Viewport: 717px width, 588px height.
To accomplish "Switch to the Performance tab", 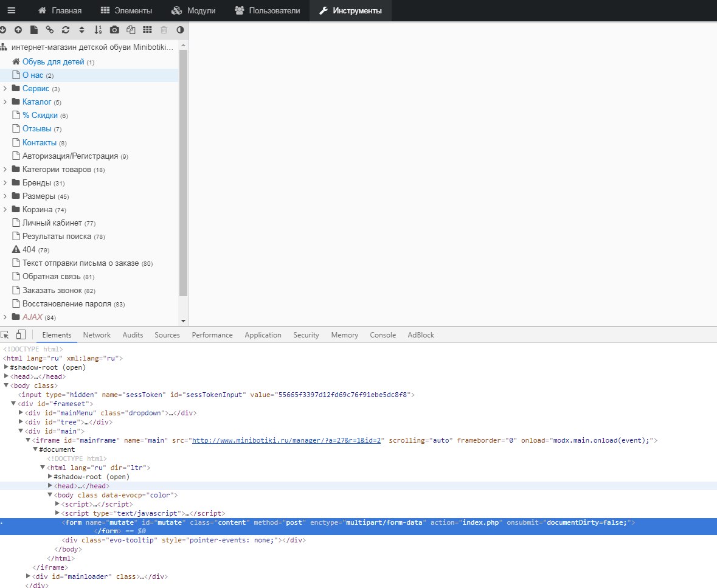I will point(212,334).
